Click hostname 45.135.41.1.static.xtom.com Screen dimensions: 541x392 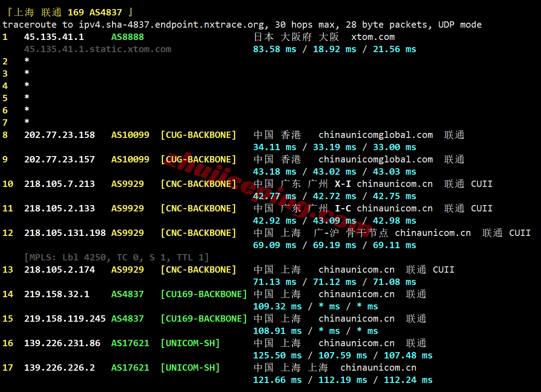coord(98,49)
